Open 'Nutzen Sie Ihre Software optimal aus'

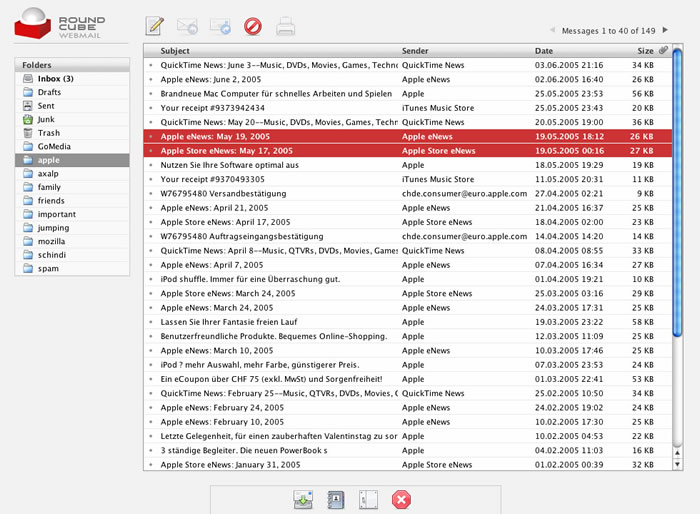pyautogui.click(x=408, y=165)
